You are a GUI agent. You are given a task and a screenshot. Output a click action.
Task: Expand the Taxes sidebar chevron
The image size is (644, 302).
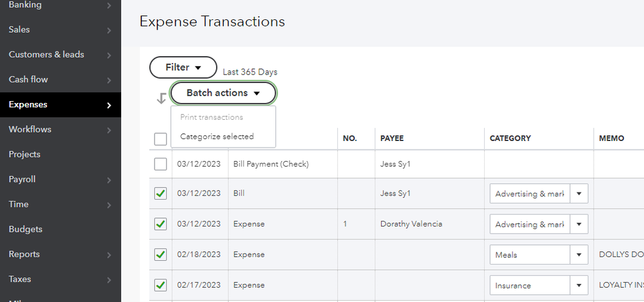click(x=108, y=280)
